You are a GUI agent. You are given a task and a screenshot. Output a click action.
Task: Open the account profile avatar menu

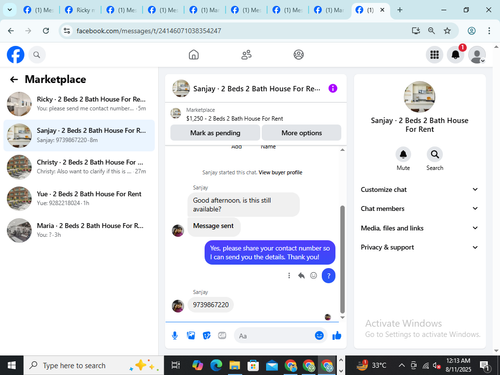(477, 55)
